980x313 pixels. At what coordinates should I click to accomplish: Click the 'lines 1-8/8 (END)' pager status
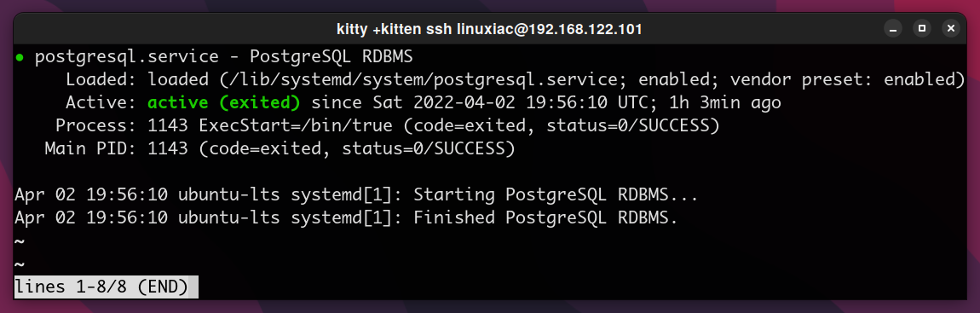click(x=101, y=287)
